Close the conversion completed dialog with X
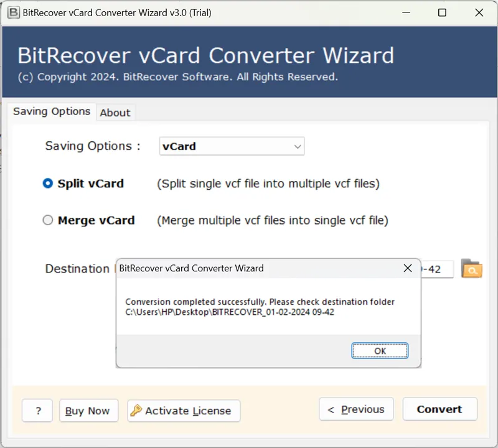Viewport: 498px width, 448px height. click(x=408, y=268)
